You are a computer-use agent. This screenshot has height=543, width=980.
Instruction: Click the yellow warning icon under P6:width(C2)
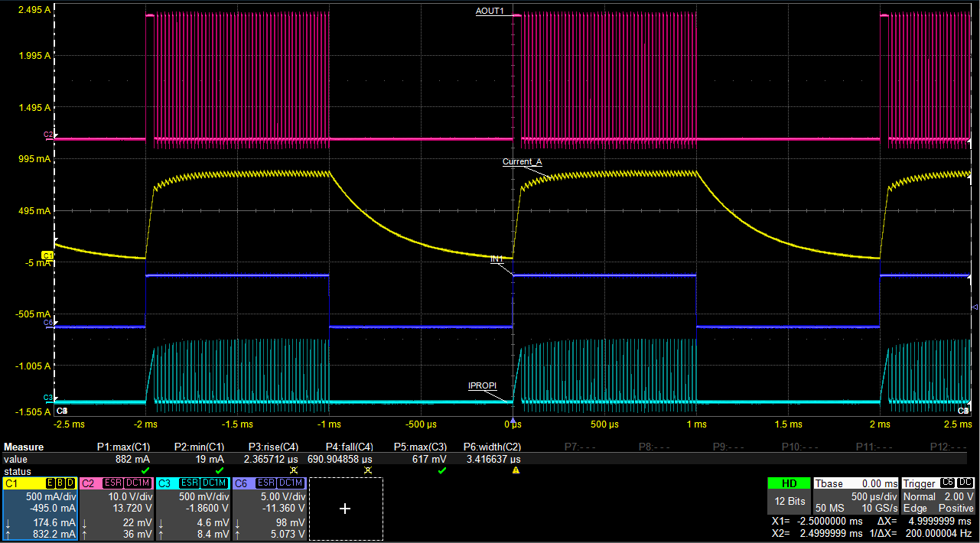[x=516, y=471]
